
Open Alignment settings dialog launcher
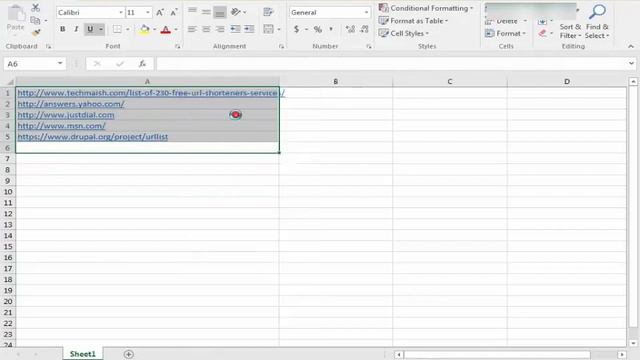coord(281,47)
